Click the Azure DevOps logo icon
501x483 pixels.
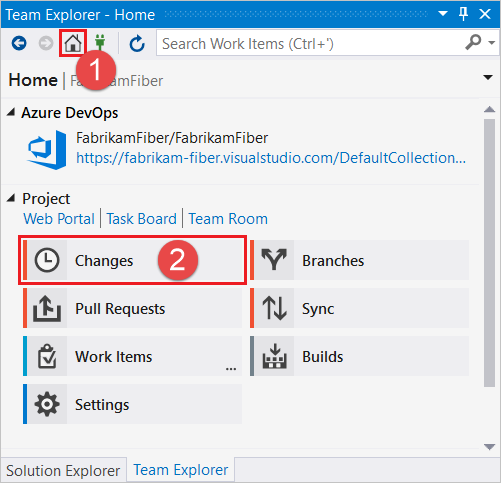coord(47,150)
